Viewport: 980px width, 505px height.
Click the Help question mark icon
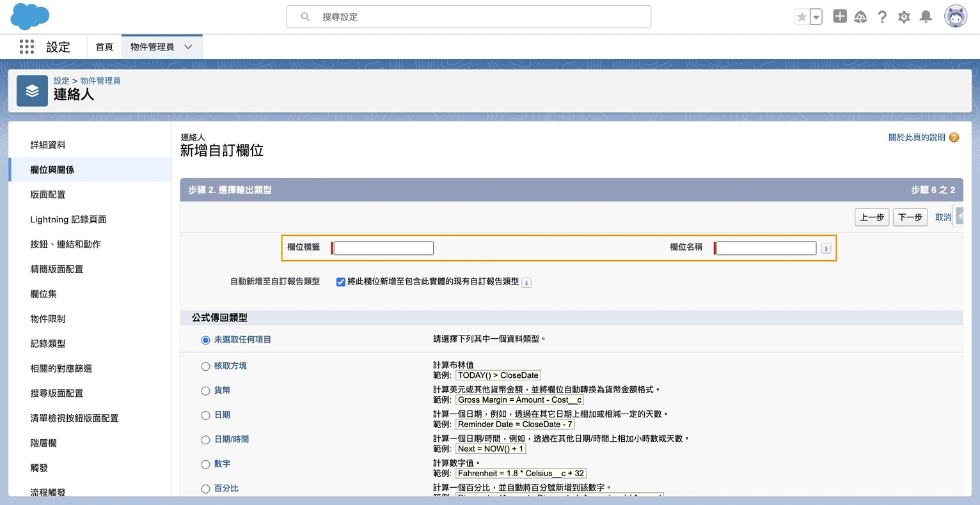(882, 16)
